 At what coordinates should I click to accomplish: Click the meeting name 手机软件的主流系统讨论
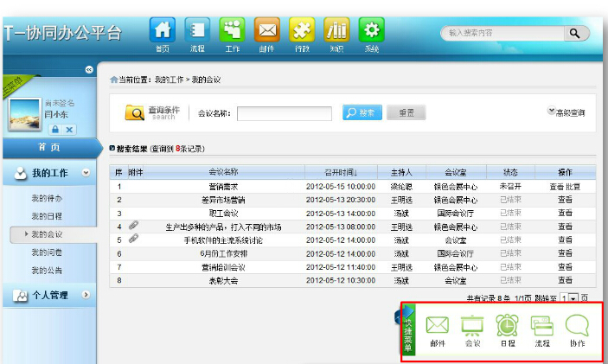pyautogui.click(x=223, y=240)
